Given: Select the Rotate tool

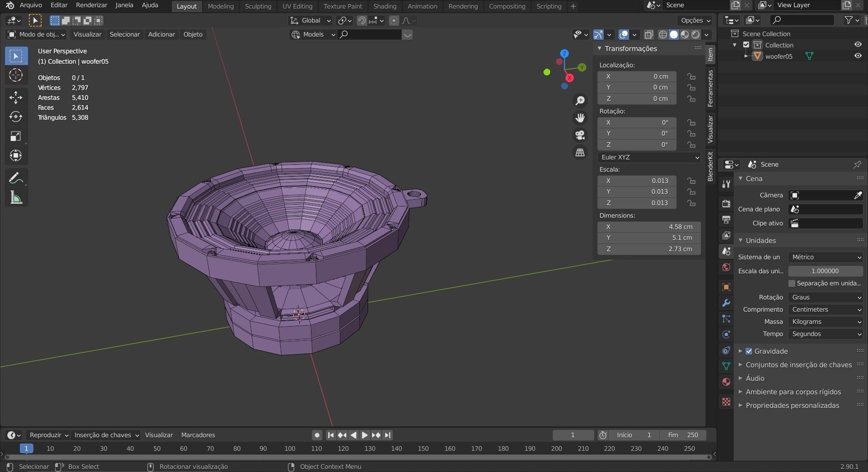Looking at the screenshot, I should (16, 117).
